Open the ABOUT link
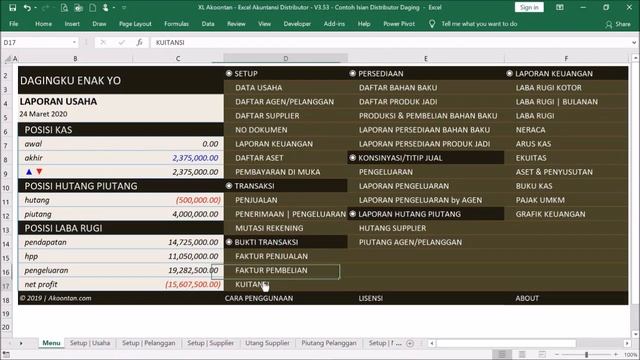Image resolution: width=640 pixels, height=360 pixels. pos(527,298)
